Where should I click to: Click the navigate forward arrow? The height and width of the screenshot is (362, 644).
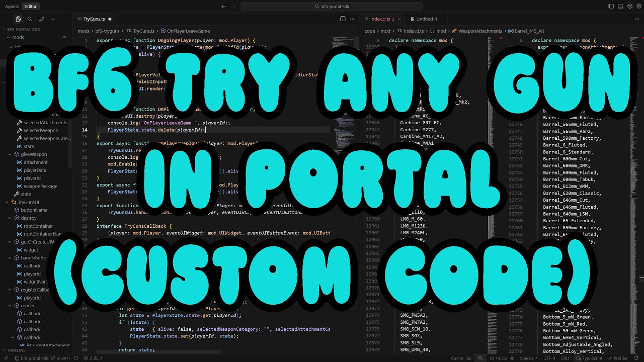[x=234, y=7]
